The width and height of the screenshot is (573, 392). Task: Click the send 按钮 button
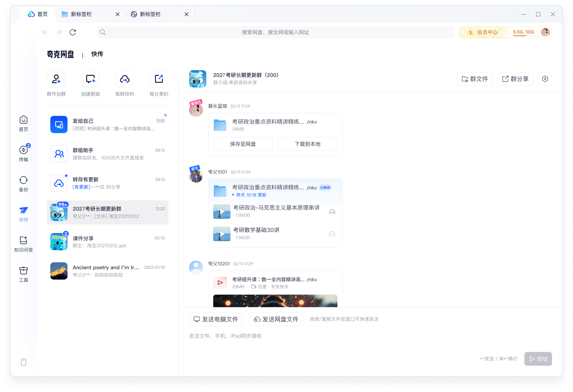click(538, 359)
